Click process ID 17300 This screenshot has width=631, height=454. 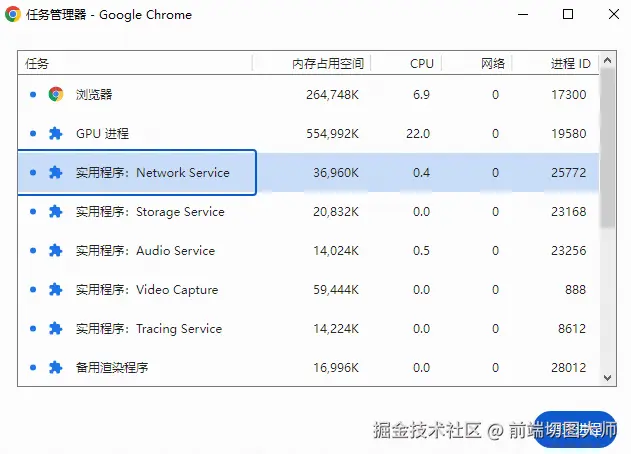click(x=568, y=95)
